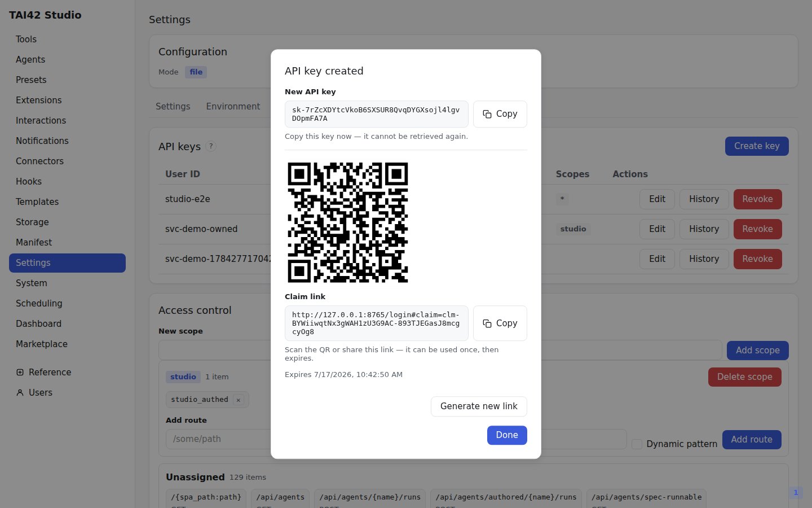
Task: Open the Hooks page
Action: coord(67,182)
